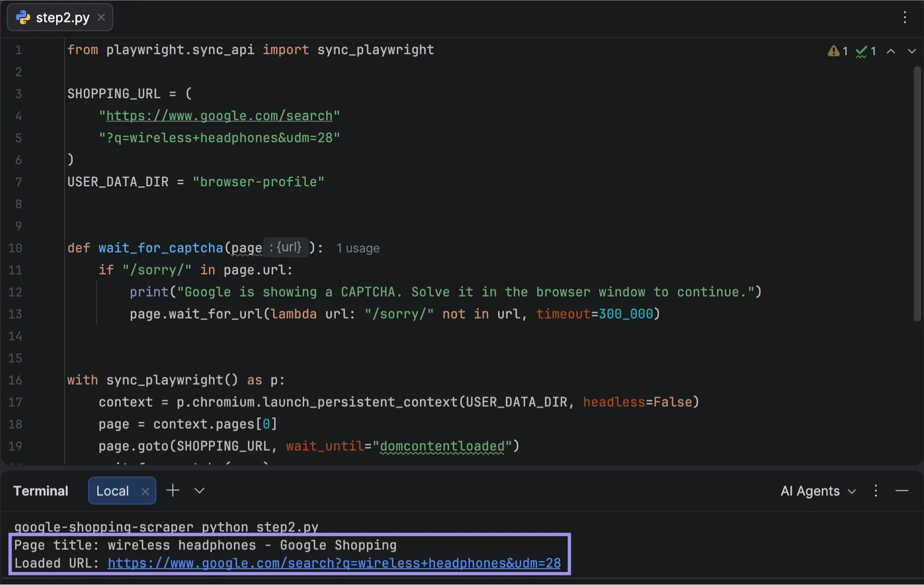Click line number 16 in gutter
This screenshot has width=924, height=585.
(x=15, y=380)
